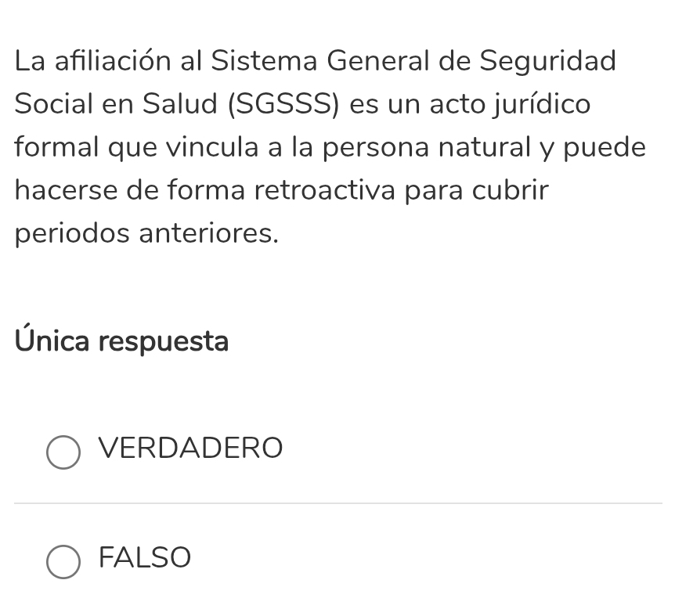
Task: Click the word 'vincula' in the question
Action: [x=213, y=146]
